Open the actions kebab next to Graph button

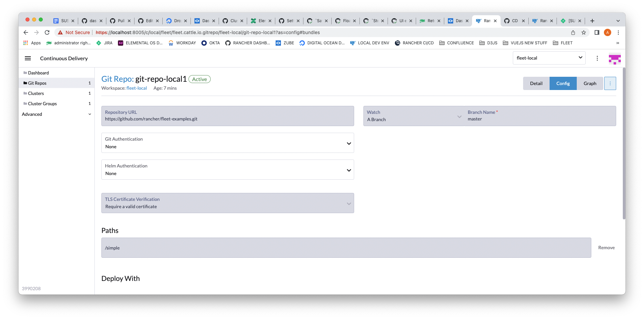click(610, 83)
